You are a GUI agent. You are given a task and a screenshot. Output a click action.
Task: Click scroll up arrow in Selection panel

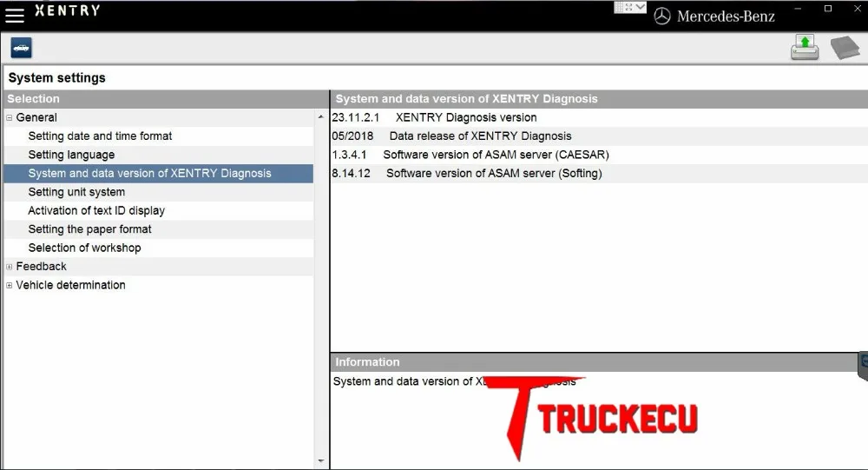[x=321, y=117]
